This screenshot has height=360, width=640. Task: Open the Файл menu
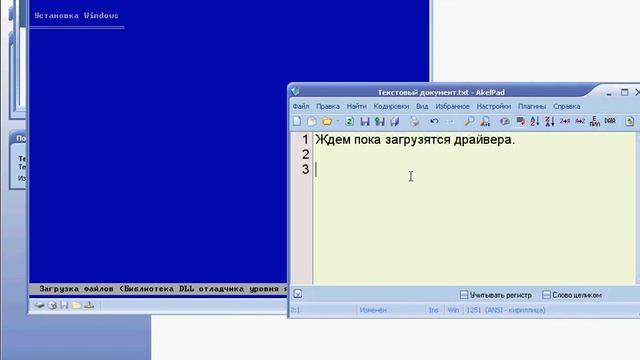(x=301, y=106)
